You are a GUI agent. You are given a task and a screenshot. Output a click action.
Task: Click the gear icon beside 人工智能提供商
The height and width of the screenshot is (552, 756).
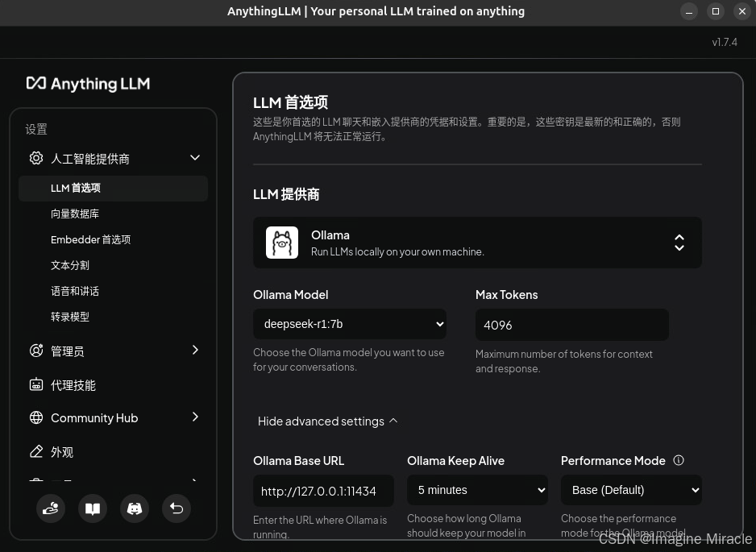point(36,158)
